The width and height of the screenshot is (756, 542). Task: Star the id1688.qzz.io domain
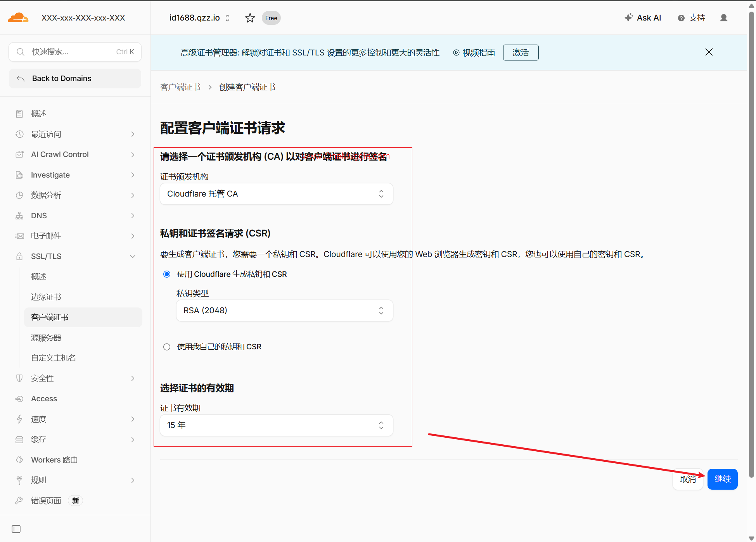click(250, 18)
